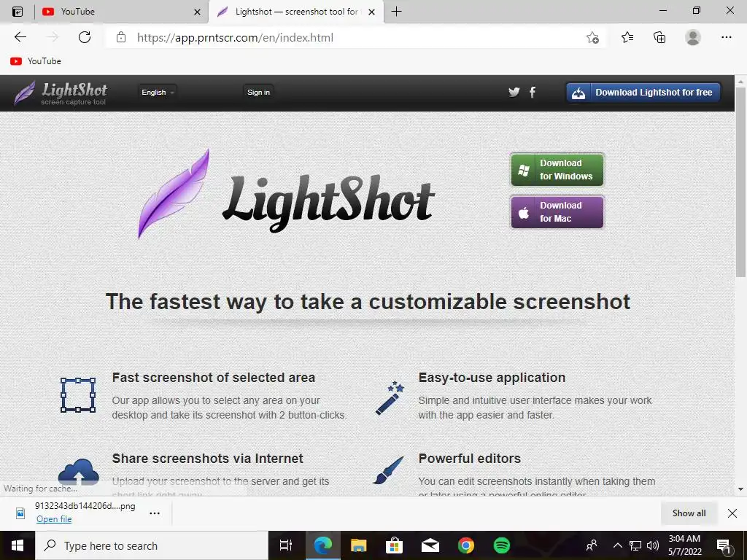747x560 pixels.
Task: Click the selected area screenshot icon
Action: 78,395
